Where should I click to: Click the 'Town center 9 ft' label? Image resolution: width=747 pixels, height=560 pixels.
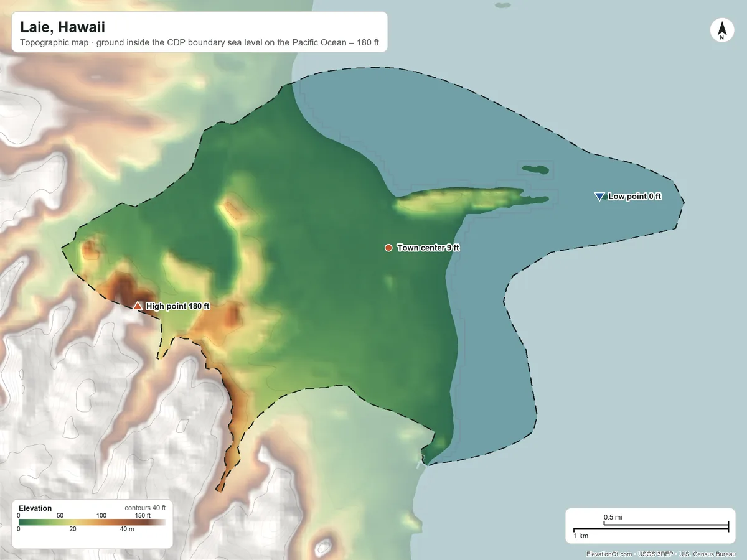coord(428,248)
